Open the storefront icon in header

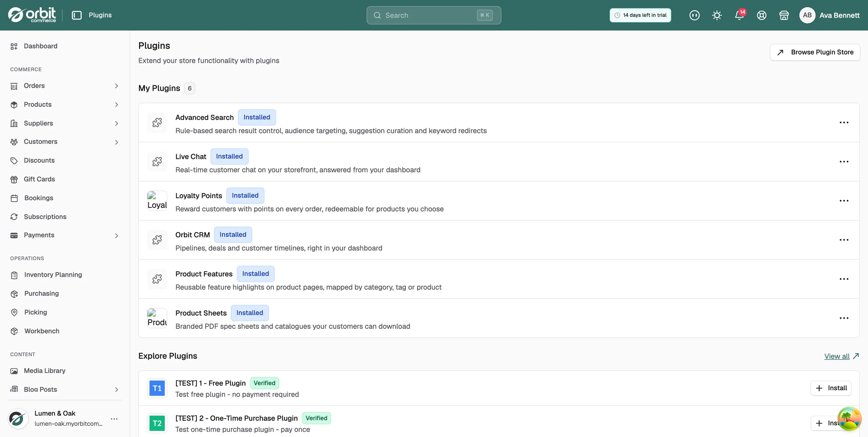[x=784, y=15]
